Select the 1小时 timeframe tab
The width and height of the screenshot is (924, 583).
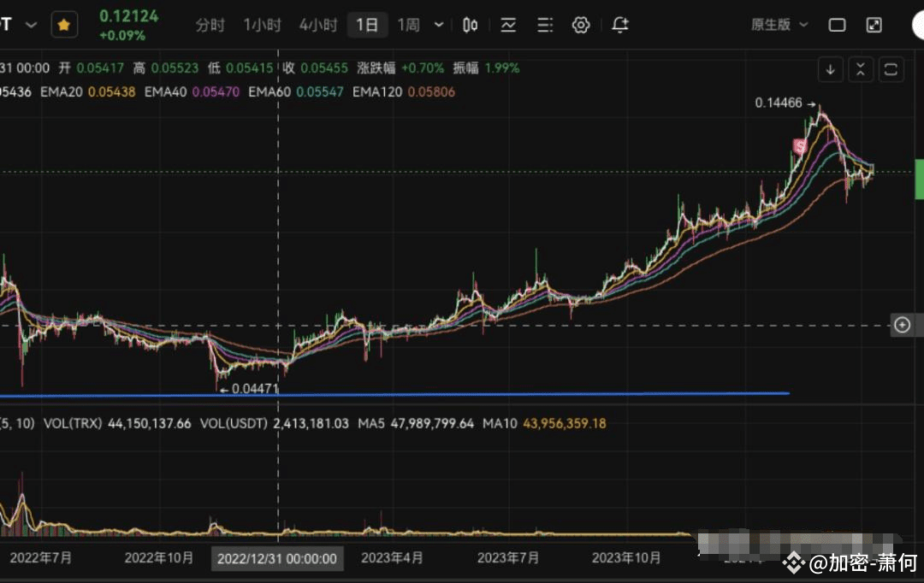coord(262,26)
